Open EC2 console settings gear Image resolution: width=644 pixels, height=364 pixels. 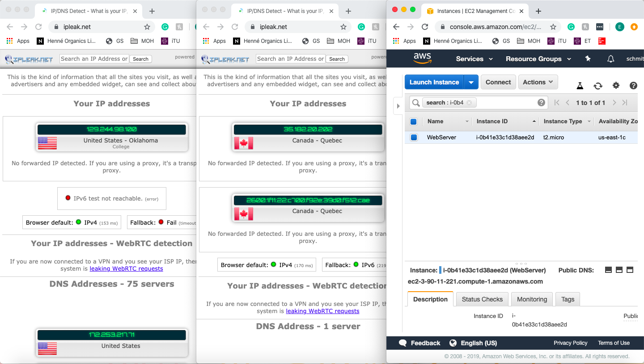coord(616,86)
